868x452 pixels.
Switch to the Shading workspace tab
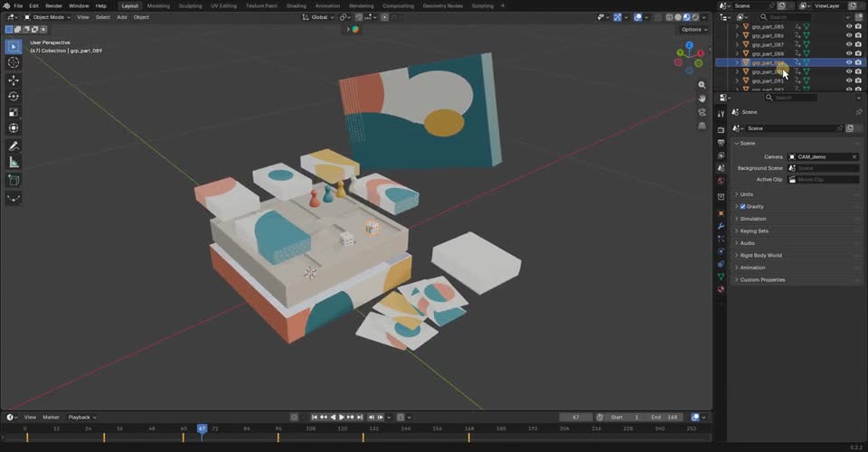[297, 5]
